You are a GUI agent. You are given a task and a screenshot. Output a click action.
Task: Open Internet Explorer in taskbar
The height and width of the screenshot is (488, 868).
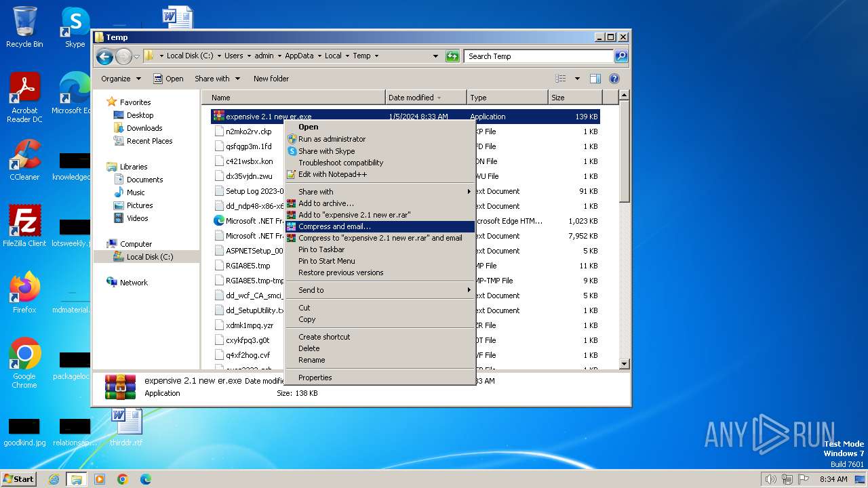pyautogui.click(x=54, y=479)
